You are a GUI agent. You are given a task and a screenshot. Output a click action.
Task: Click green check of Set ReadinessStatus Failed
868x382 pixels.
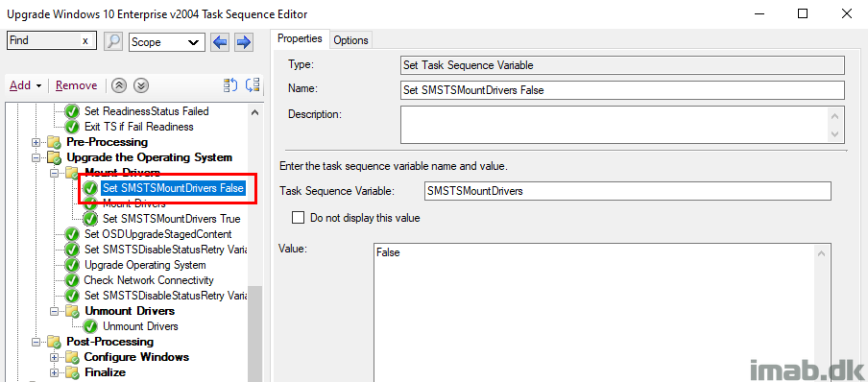click(72, 111)
